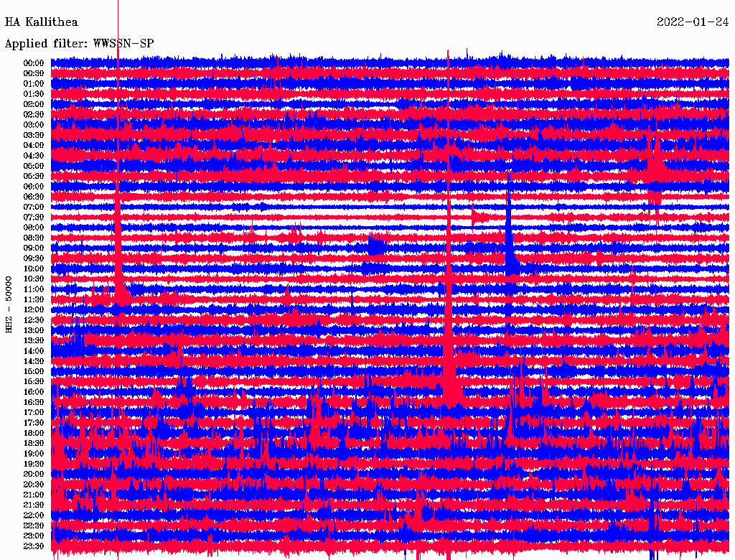Click the 19:30 time label
This screenshot has width=735, height=560.
point(33,464)
